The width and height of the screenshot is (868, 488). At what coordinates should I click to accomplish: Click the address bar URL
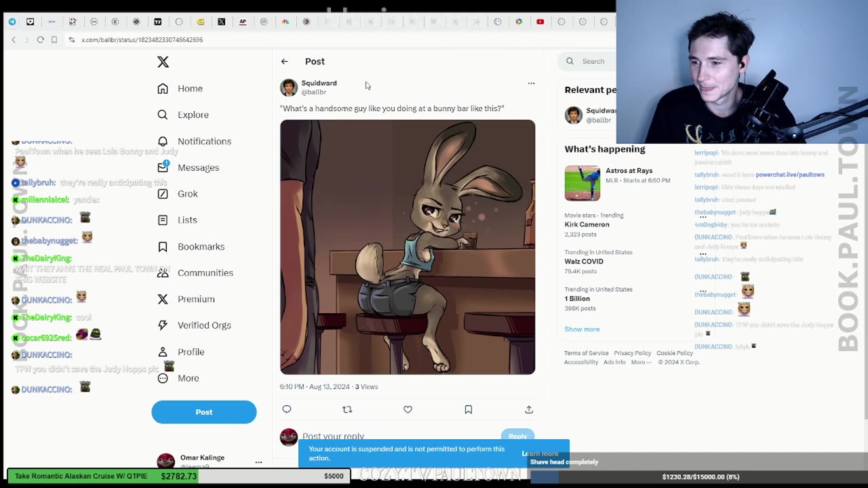pyautogui.click(x=142, y=40)
